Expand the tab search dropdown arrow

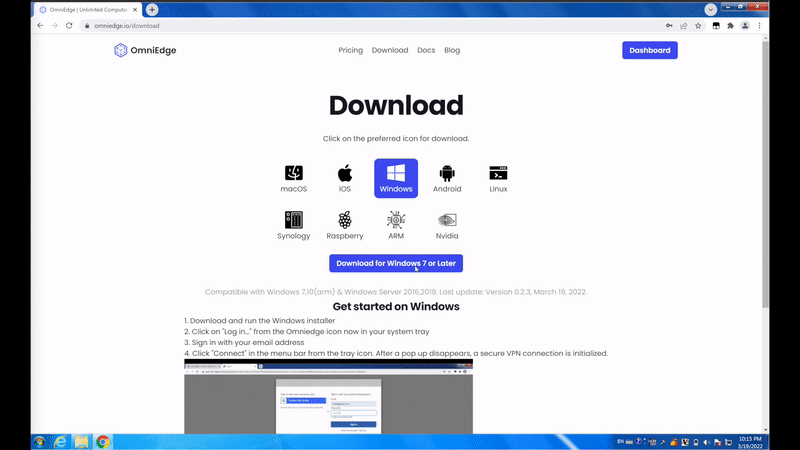pos(711,9)
